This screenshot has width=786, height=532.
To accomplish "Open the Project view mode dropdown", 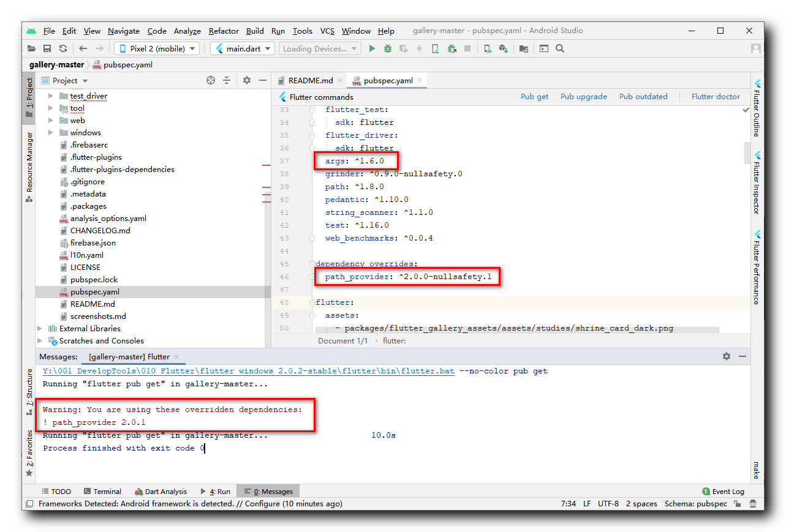I will pyautogui.click(x=64, y=80).
